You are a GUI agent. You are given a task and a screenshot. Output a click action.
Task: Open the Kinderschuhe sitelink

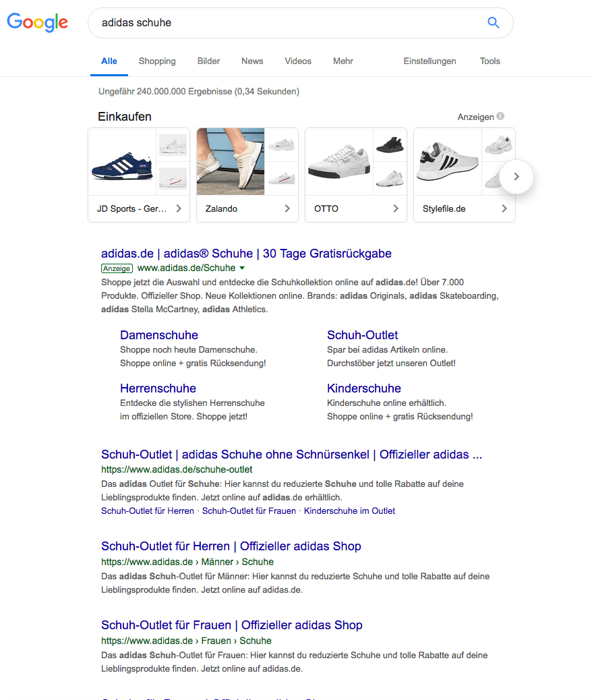[364, 388]
